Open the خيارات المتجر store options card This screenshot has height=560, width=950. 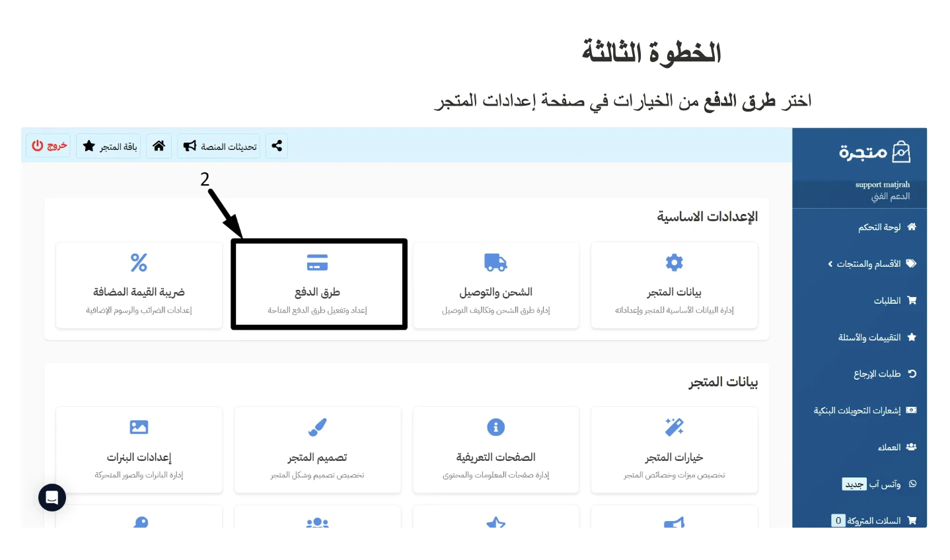point(675,450)
